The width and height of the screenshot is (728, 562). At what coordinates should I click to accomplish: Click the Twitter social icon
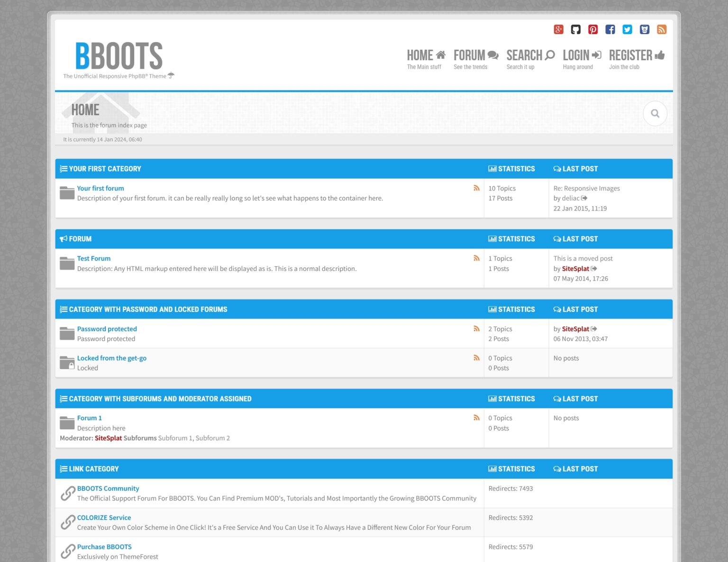pyautogui.click(x=627, y=29)
